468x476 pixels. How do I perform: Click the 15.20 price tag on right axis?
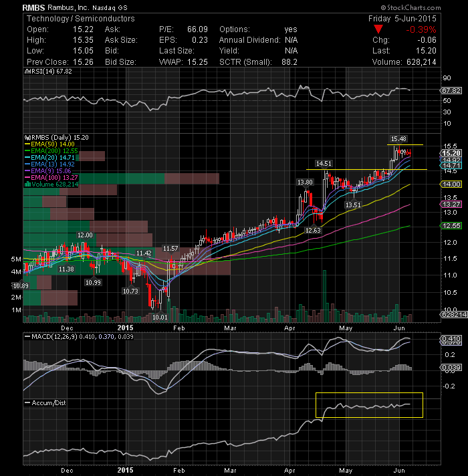coord(451,153)
